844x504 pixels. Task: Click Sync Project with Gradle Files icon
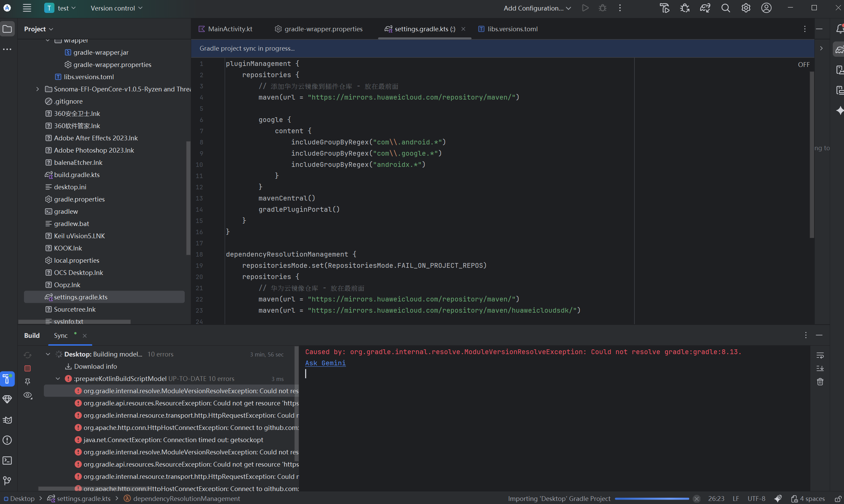pos(705,8)
